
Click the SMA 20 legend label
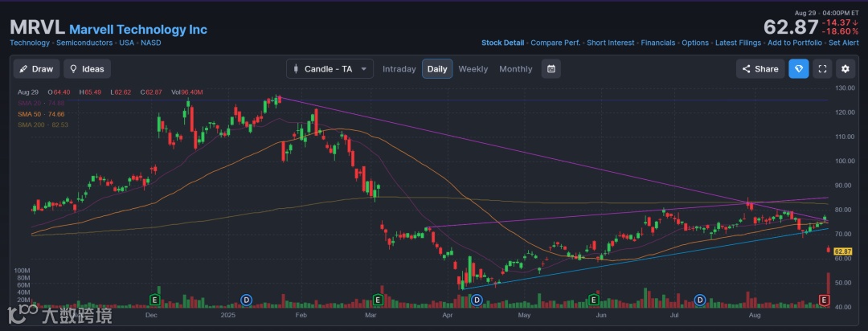pyautogui.click(x=41, y=103)
